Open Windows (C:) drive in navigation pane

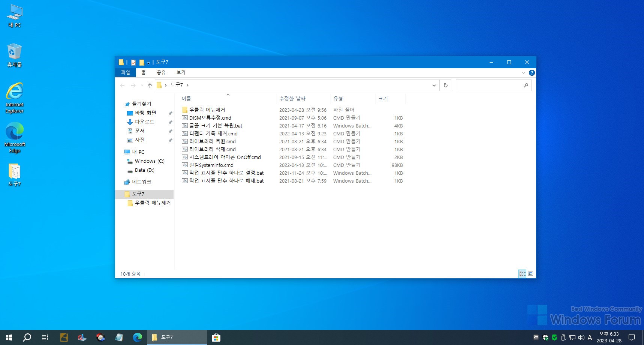coord(146,161)
